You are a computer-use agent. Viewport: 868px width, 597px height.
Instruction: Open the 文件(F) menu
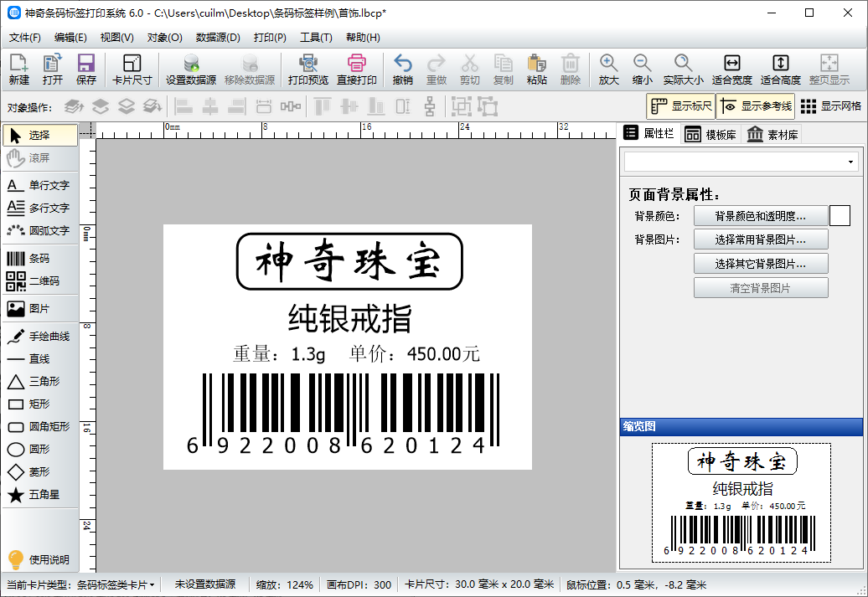tap(25, 38)
